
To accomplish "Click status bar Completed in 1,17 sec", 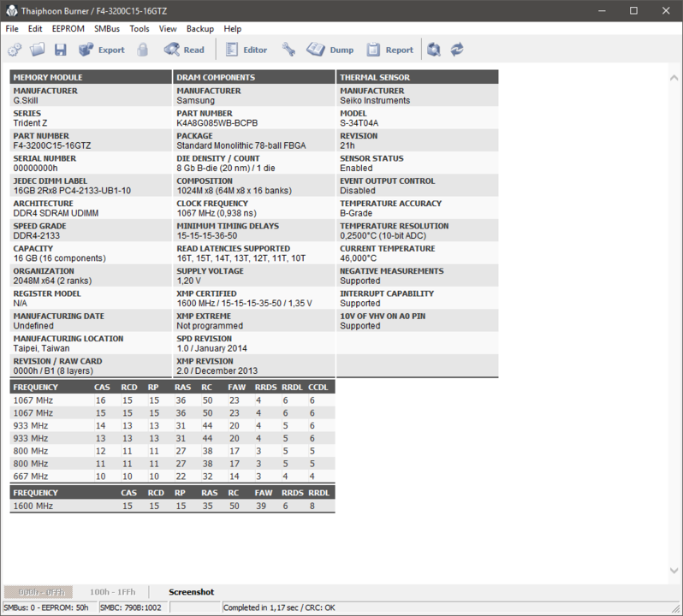I will pos(279,607).
